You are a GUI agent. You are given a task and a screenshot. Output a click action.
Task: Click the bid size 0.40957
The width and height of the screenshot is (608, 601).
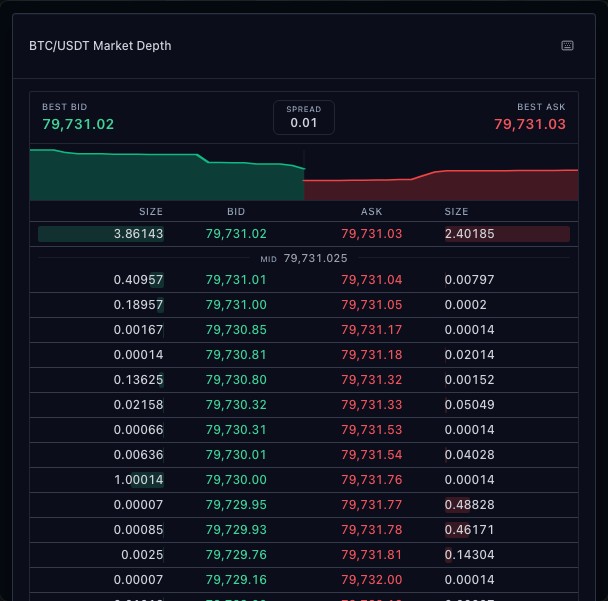coord(138,280)
